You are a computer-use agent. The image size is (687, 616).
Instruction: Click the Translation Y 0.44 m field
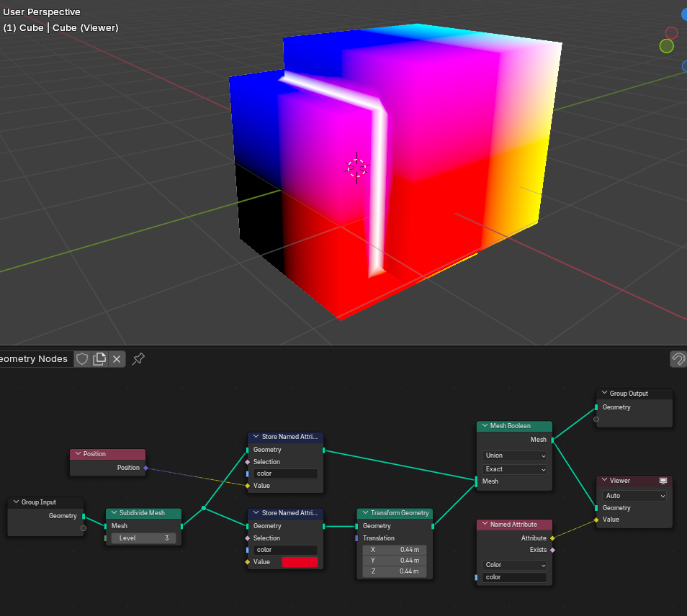point(395,561)
